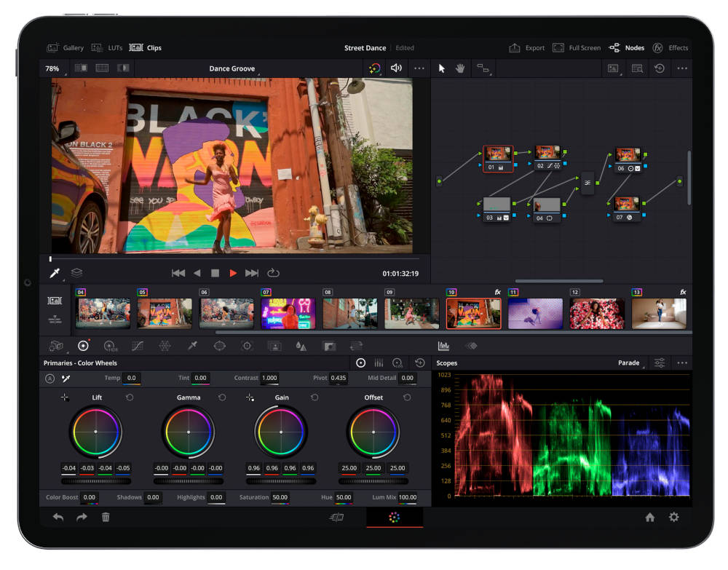Open the node editor ellipsis menu
The height and width of the screenshot is (570, 728).
pyautogui.click(x=682, y=68)
